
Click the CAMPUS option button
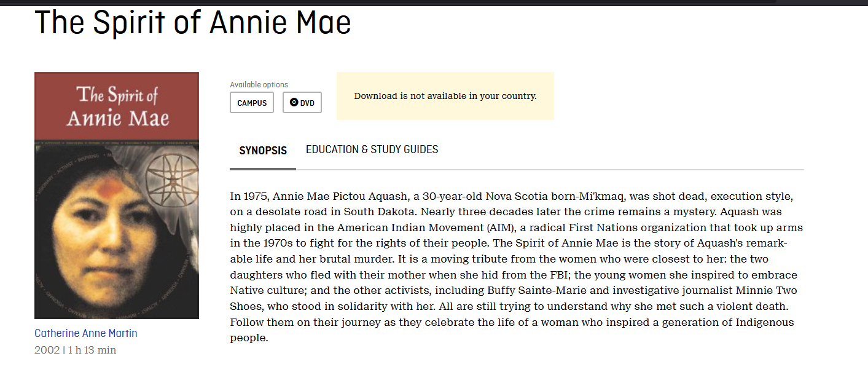[x=252, y=103]
